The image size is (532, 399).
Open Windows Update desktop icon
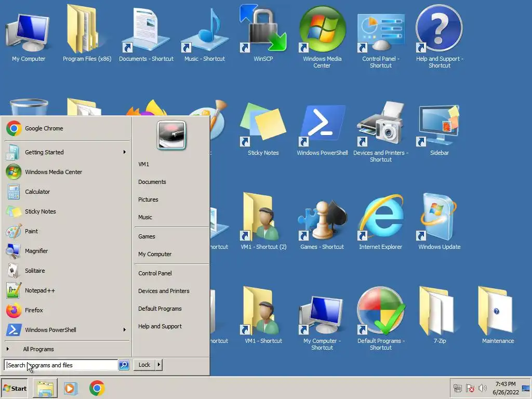(x=440, y=222)
